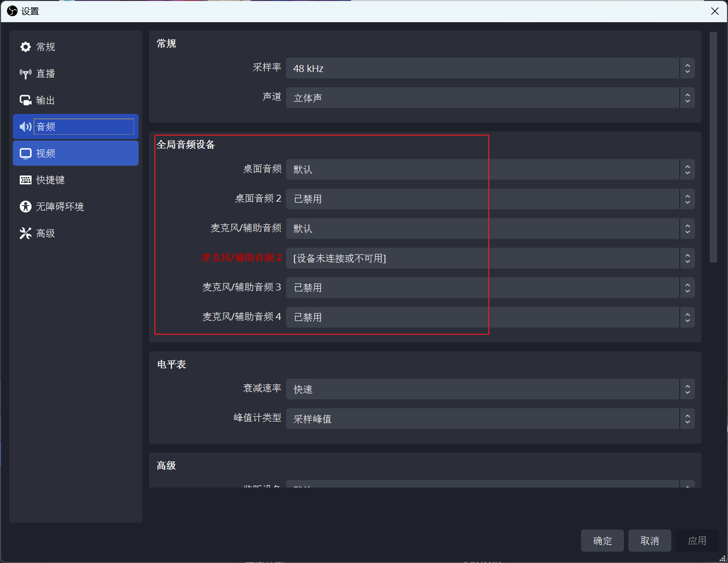Click the arrows on the 声道 combo box
The image size is (728, 563).
pos(688,98)
